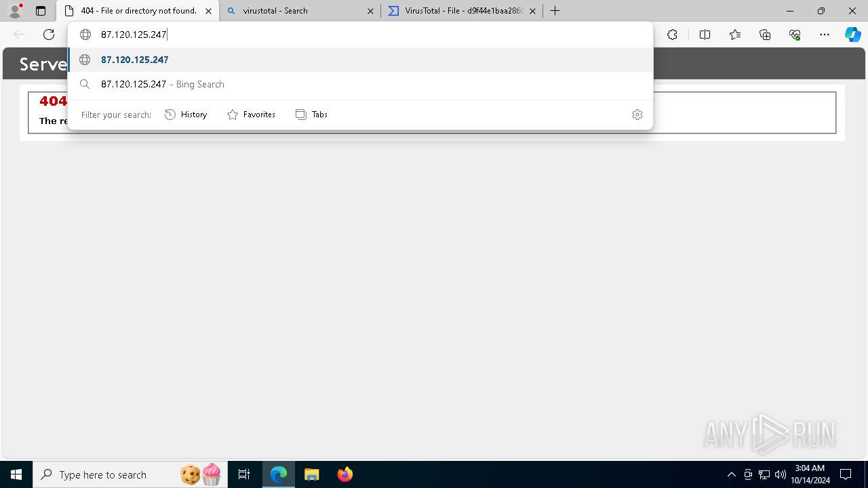Open the clock showing 3:04 AM
Viewport: 868px width, 488px height.
coord(810,474)
